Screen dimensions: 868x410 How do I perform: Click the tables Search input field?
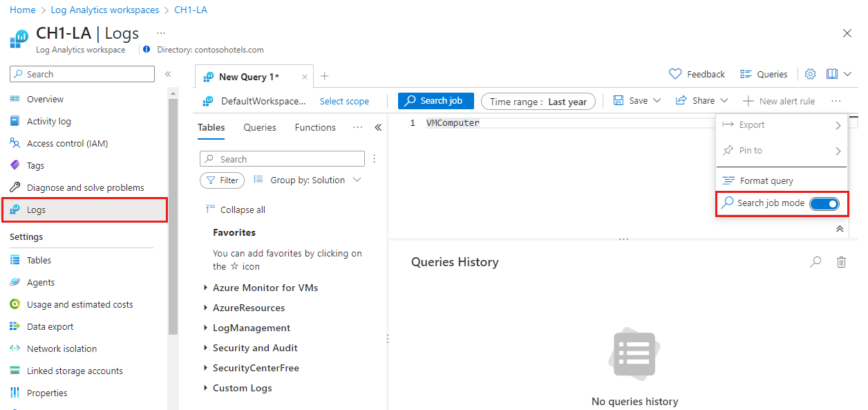[282, 159]
